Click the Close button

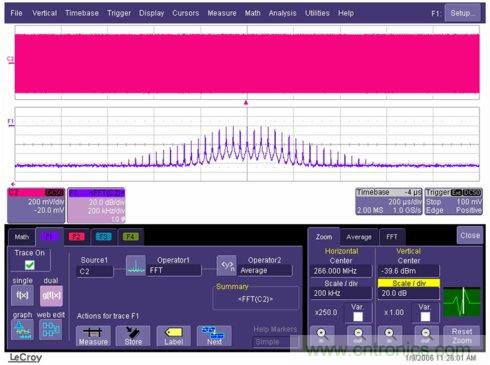(470, 235)
